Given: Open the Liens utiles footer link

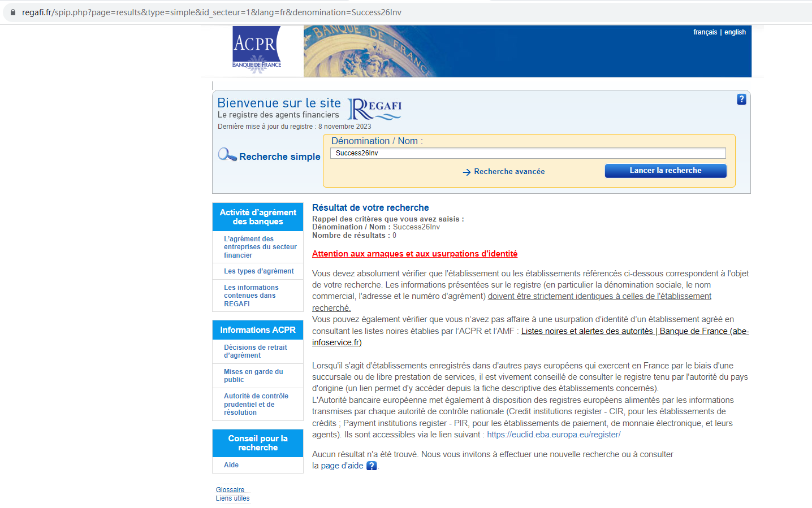Looking at the screenshot, I should coord(232,498).
